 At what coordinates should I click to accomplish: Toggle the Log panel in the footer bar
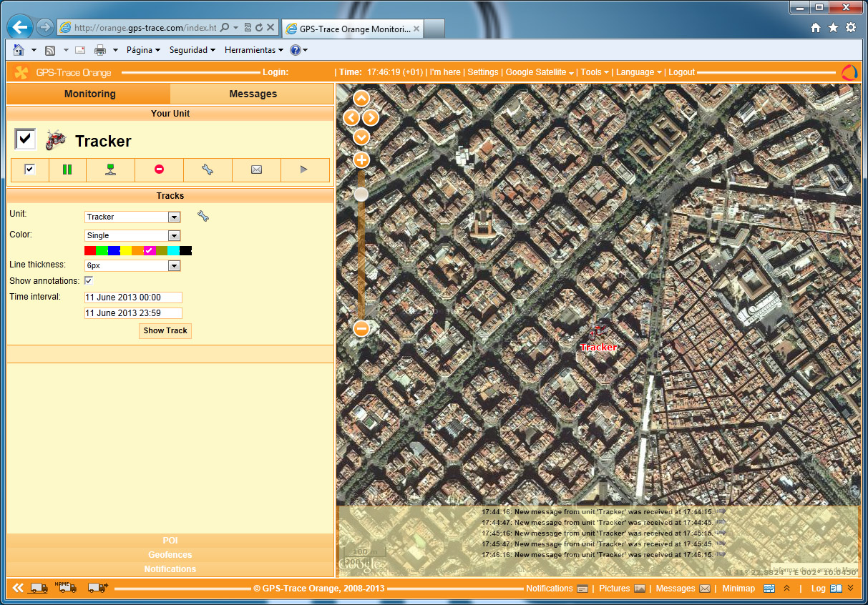click(x=827, y=589)
